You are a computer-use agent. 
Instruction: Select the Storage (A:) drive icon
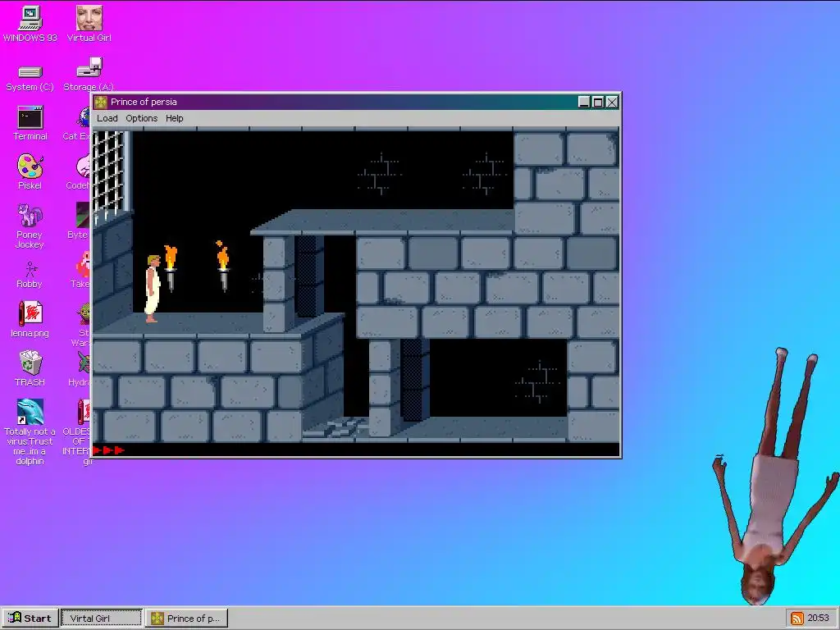coord(89,75)
